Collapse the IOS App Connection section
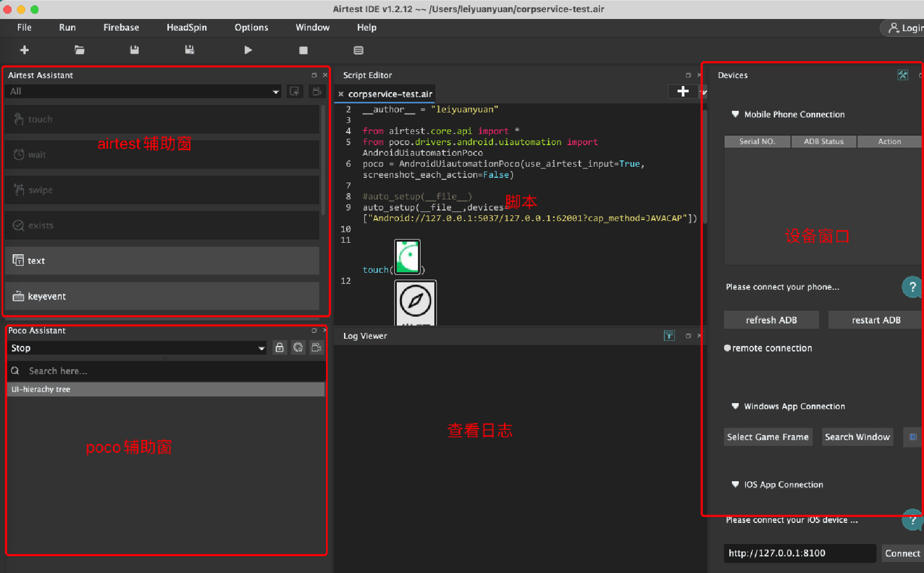This screenshot has height=573, width=924. click(735, 484)
